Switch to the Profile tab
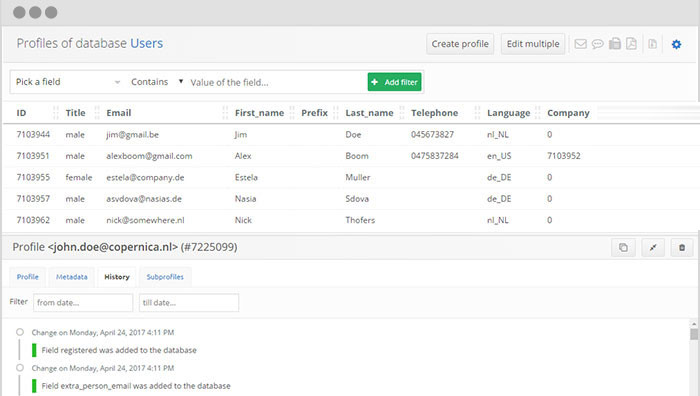The image size is (700, 396). pyautogui.click(x=28, y=277)
